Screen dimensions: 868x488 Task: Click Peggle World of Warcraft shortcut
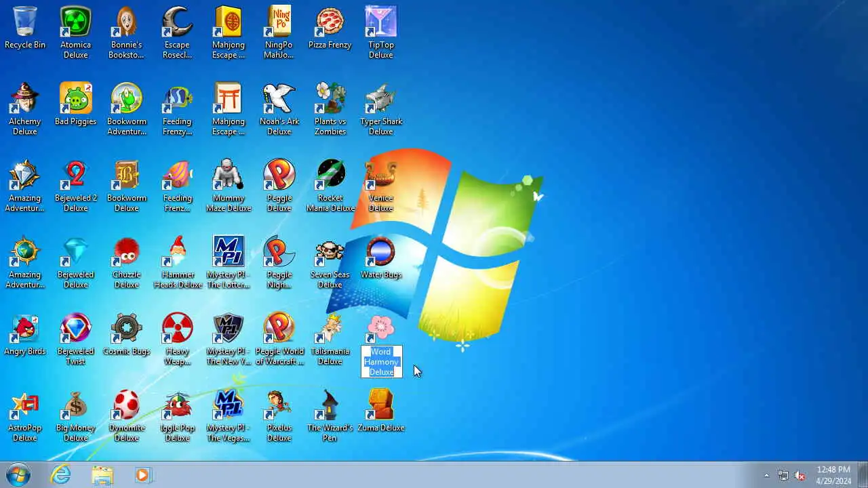[279, 328]
